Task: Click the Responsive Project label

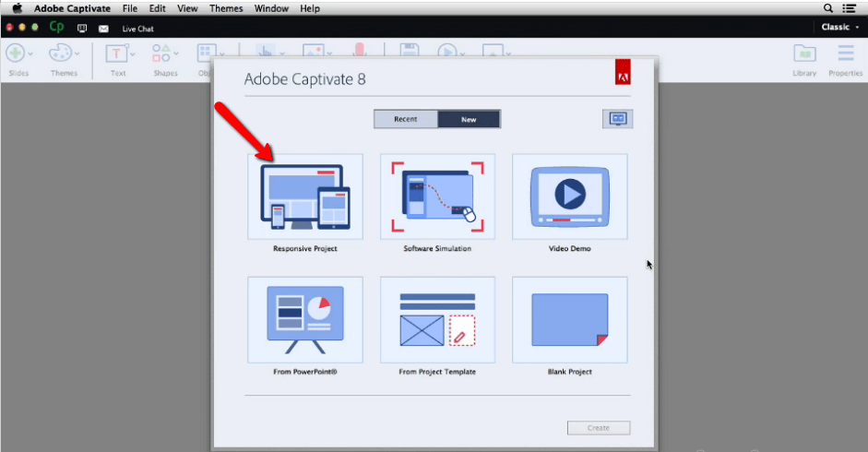Action: [305, 249]
